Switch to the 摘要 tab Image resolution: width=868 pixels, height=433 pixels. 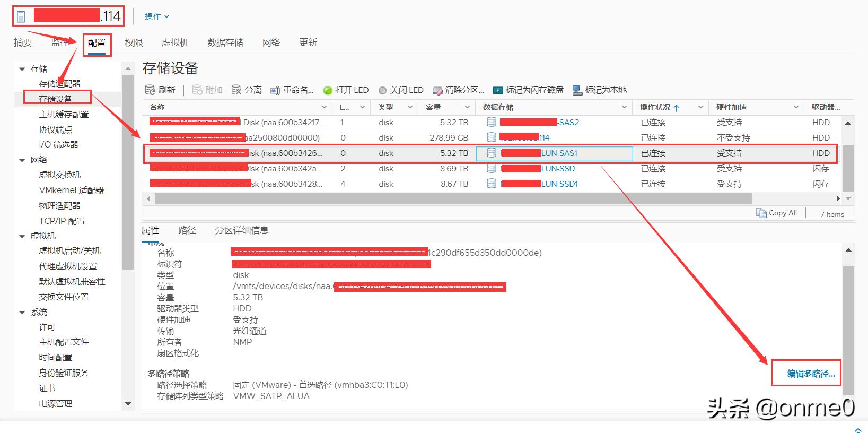tap(23, 42)
